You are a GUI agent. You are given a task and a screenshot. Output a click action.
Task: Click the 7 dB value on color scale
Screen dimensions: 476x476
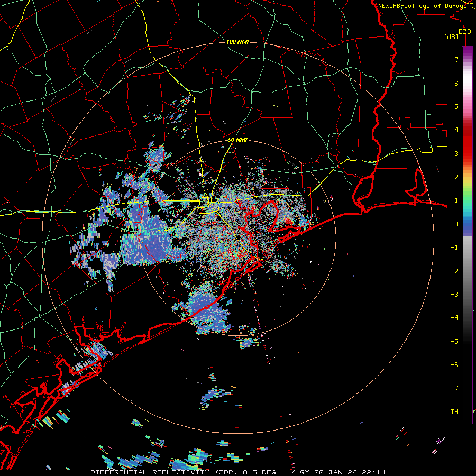pyautogui.click(x=456, y=59)
